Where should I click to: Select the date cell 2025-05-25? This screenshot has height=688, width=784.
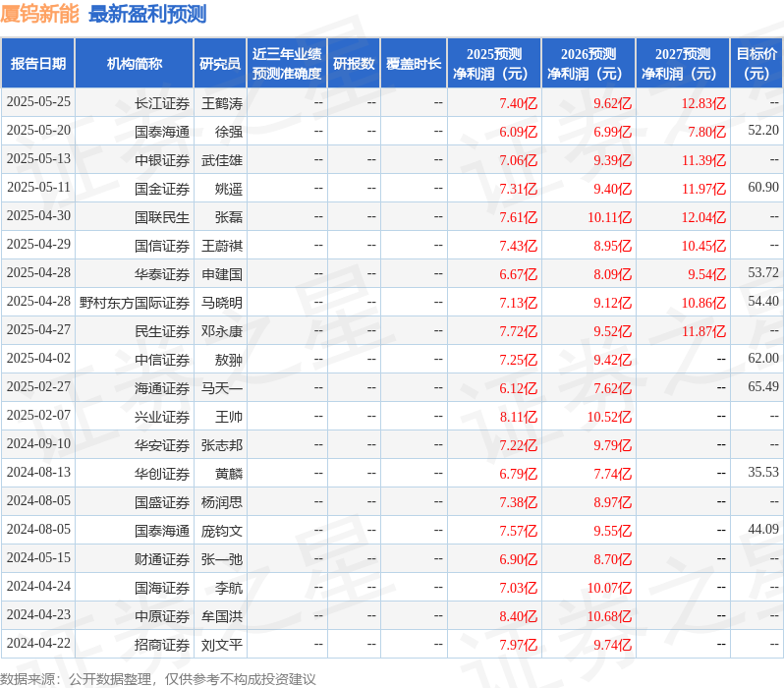pyautogui.click(x=38, y=102)
